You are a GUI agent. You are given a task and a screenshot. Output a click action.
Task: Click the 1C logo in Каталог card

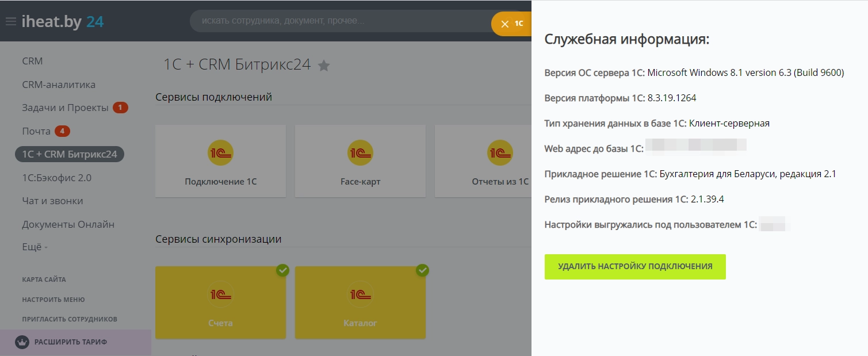(360, 294)
